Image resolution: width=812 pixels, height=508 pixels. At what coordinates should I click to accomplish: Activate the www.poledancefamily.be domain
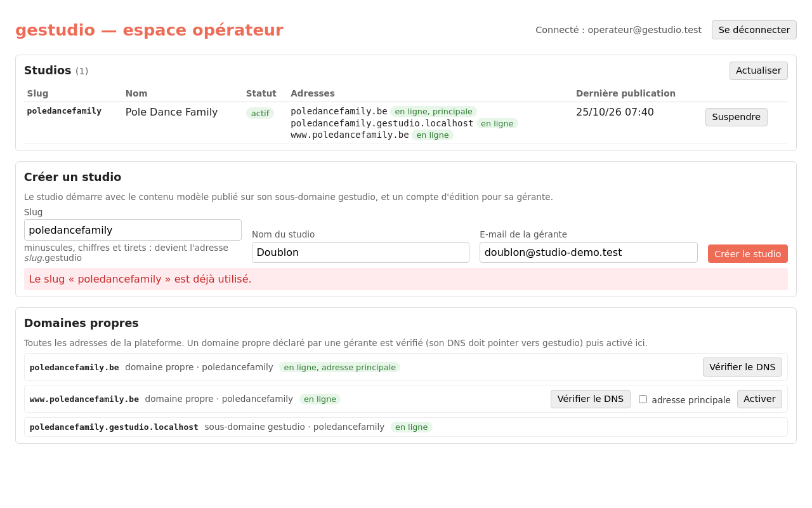pyautogui.click(x=759, y=399)
